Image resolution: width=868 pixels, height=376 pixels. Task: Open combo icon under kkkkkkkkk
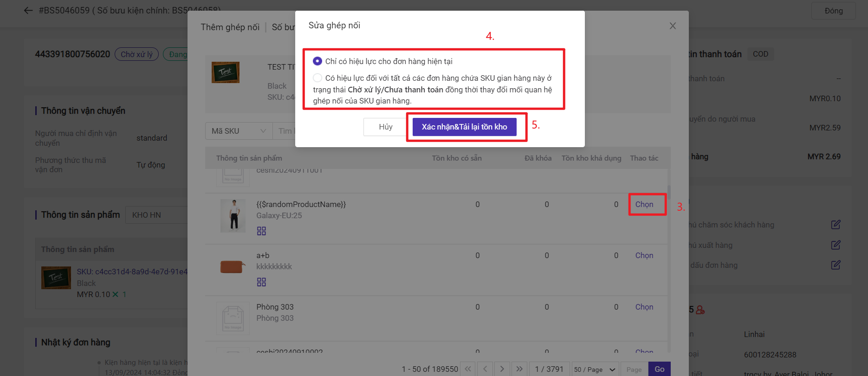click(x=261, y=282)
